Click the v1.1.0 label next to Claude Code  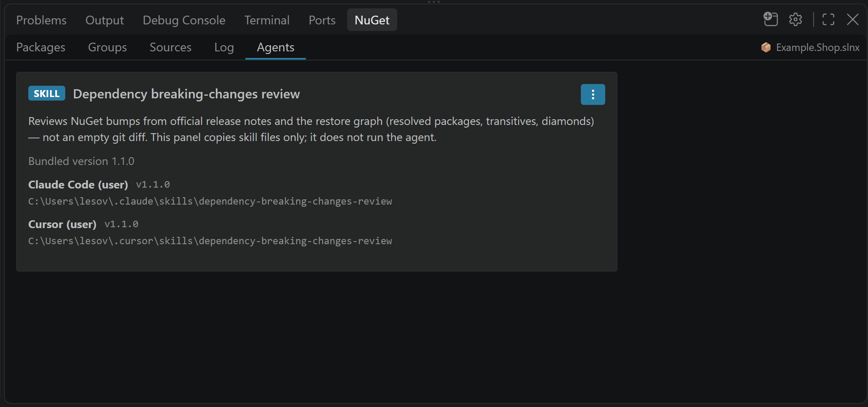[x=153, y=185]
